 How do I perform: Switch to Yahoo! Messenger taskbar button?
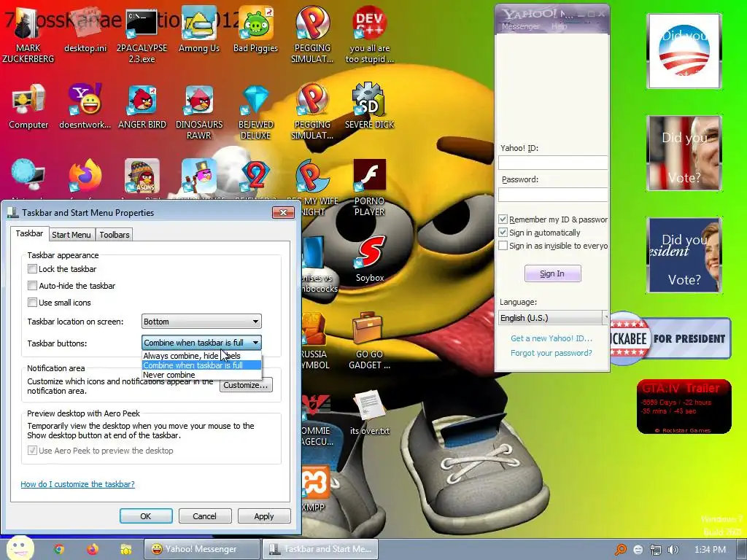point(202,549)
